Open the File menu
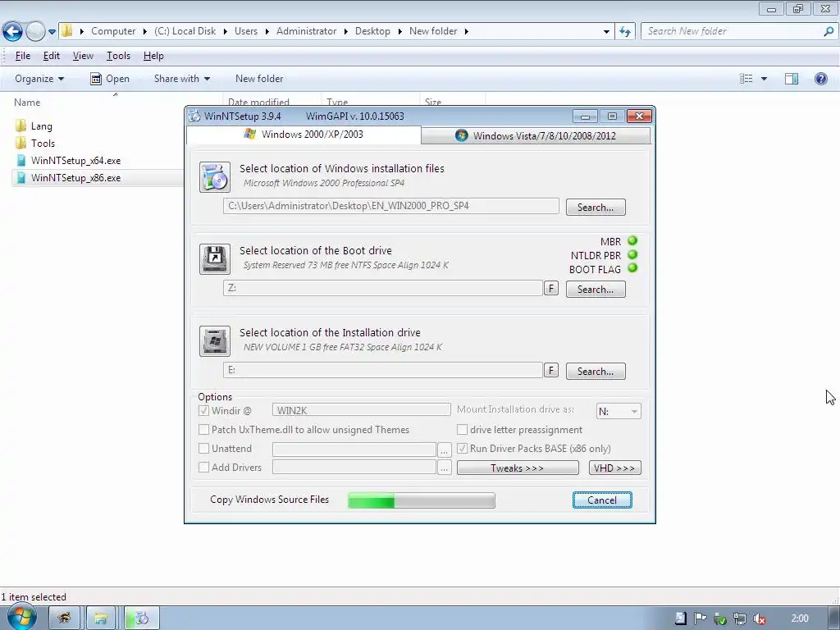 click(x=22, y=56)
